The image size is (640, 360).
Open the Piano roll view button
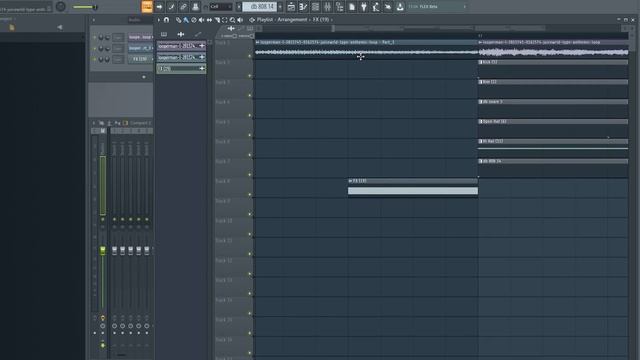303,7
